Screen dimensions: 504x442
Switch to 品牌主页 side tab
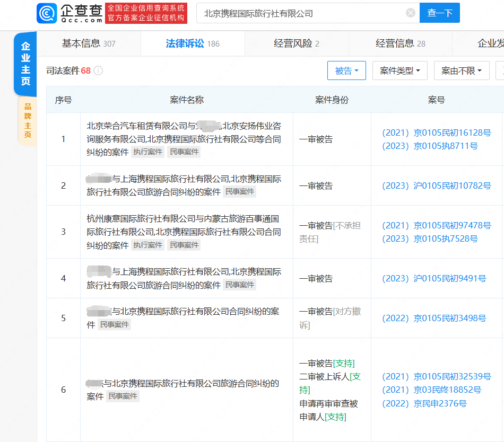tap(28, 120)
